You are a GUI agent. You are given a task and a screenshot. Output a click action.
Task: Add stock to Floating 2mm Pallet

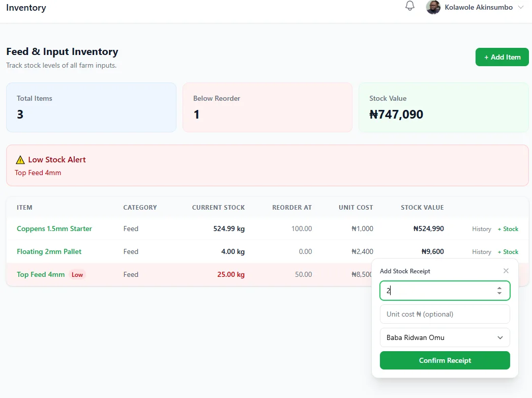(x=508, y=251)
